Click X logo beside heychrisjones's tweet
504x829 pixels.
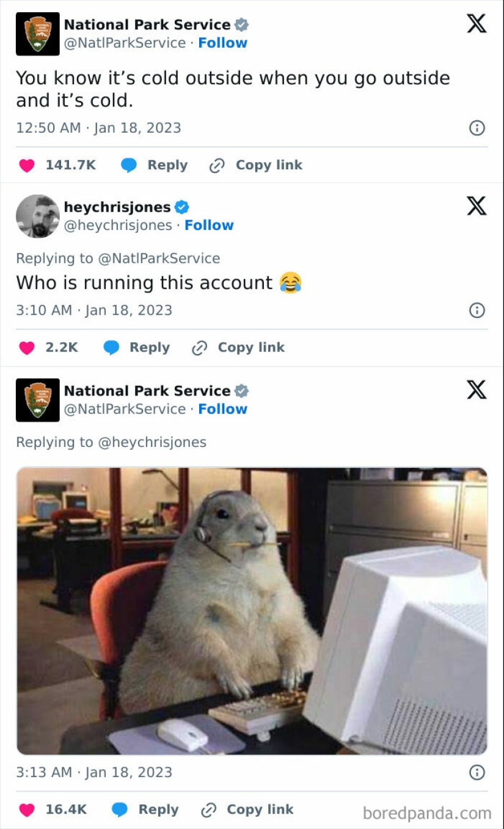click(477, 206)
